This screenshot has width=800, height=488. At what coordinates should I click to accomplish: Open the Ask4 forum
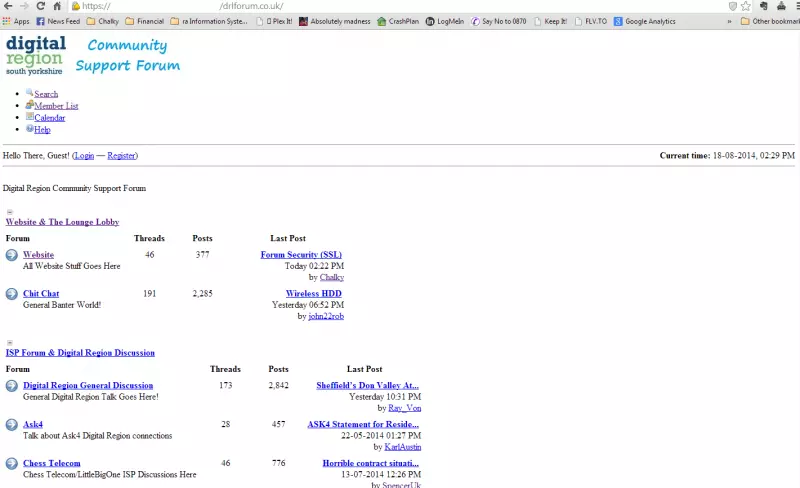[33, 424]
